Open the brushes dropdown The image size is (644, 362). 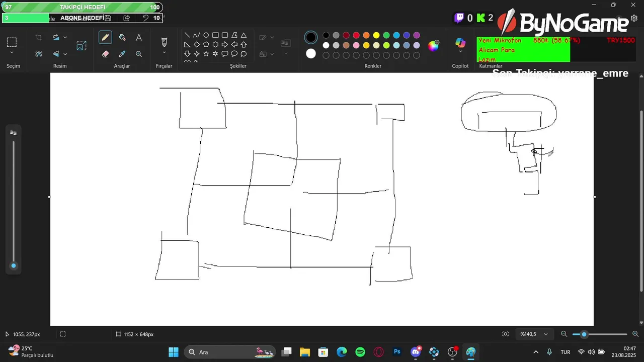click(x=164, y=53)
